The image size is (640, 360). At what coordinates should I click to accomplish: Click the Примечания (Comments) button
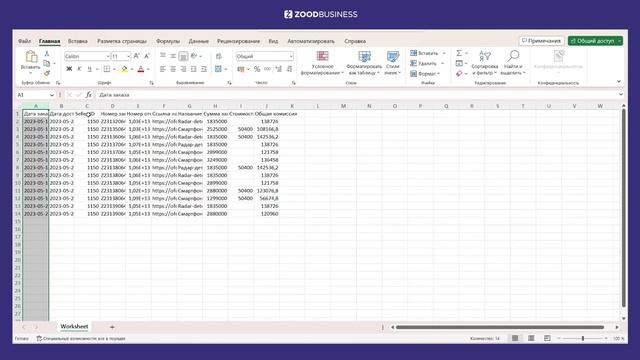point(541,41)
